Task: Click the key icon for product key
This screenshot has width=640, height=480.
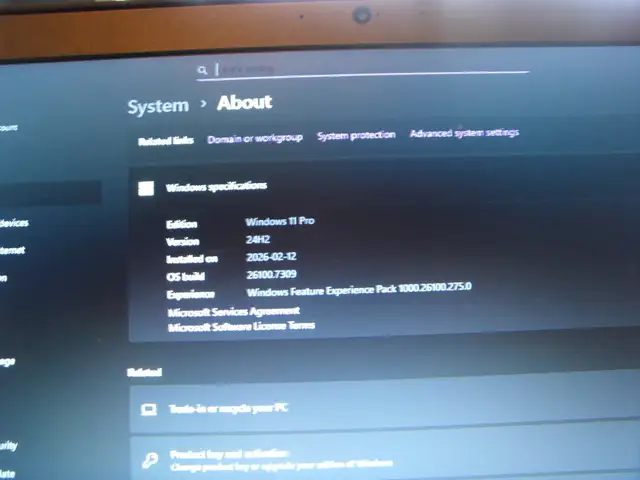Action: pyautogui.click(x=150, y=460)
